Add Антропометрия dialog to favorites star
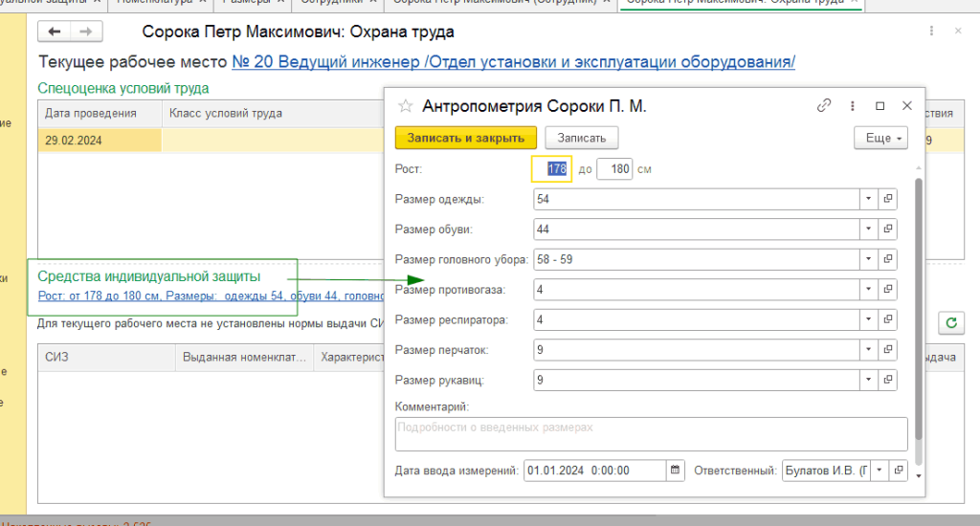This screenshot has height=526, width=980. 405,106
